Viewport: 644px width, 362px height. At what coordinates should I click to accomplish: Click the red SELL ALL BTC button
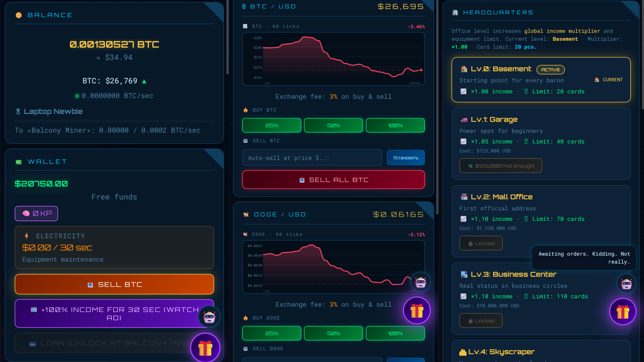pos(333,180)
